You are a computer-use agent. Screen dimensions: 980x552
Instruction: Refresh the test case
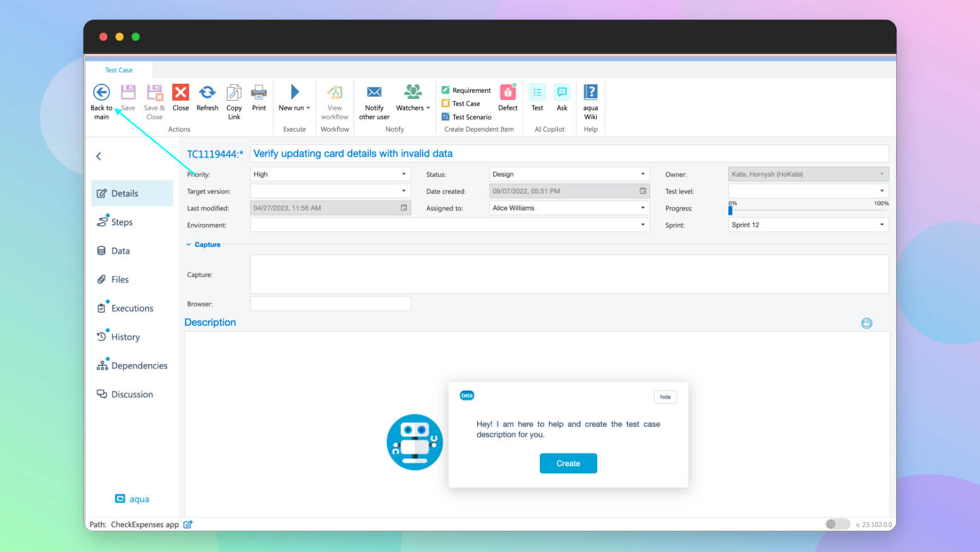207,93
